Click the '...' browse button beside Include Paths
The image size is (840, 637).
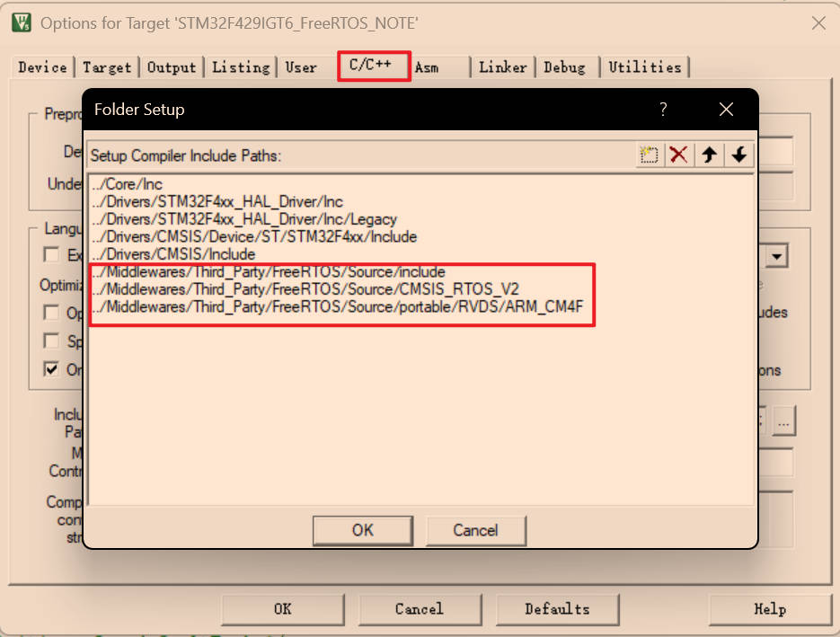click(783, 420)
